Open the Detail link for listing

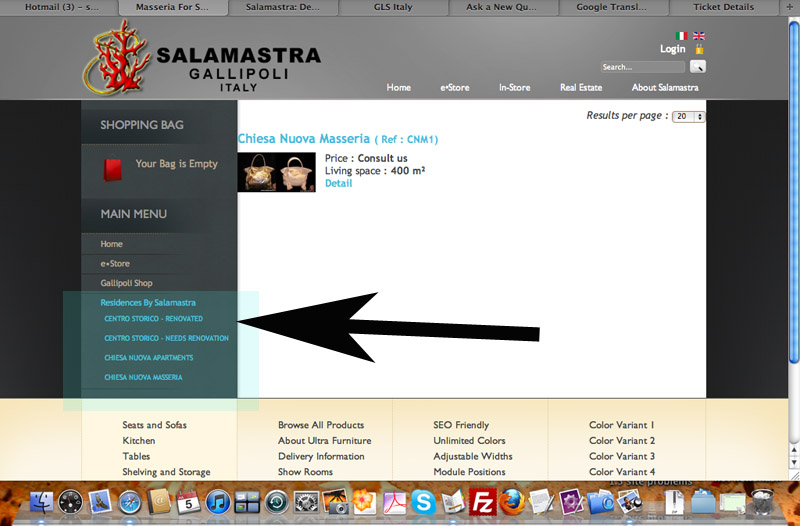338,183
